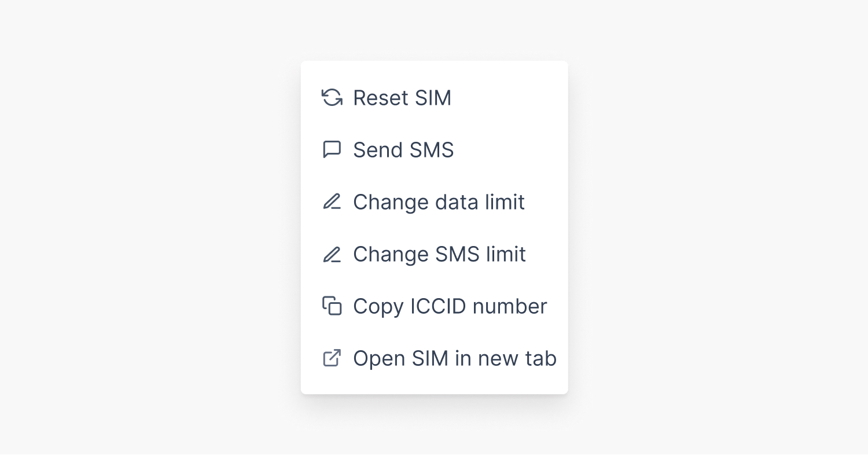Select the Change data limit option
The width and height of the screenshot is (868, 455).
(439, 202)
